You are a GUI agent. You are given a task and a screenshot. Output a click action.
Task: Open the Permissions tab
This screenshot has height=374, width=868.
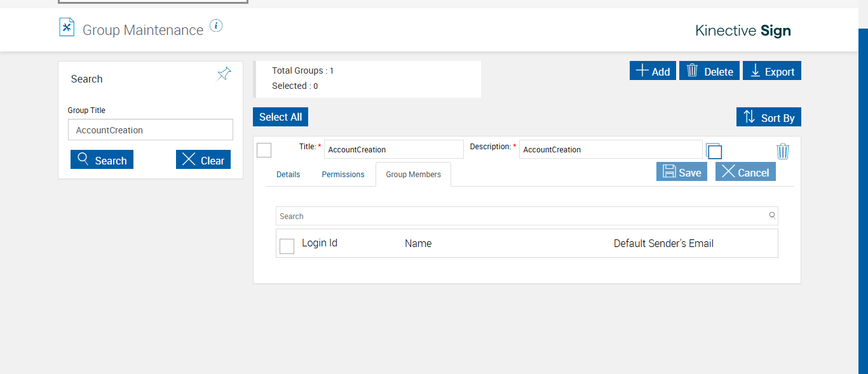coord(343,175)
